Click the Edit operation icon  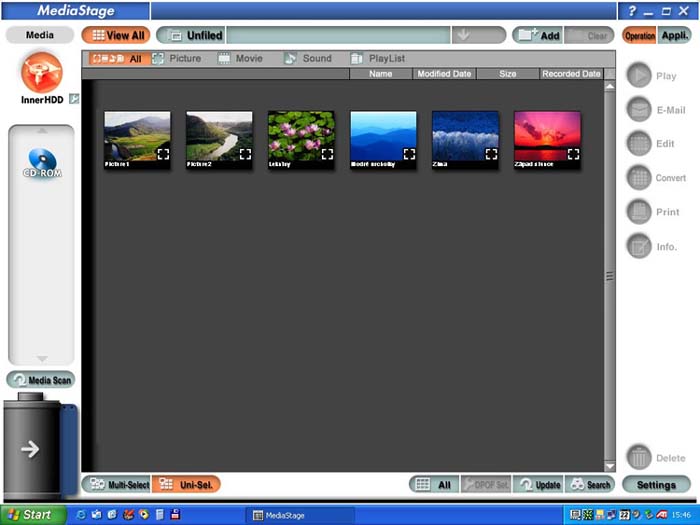(x=640, y=144)
